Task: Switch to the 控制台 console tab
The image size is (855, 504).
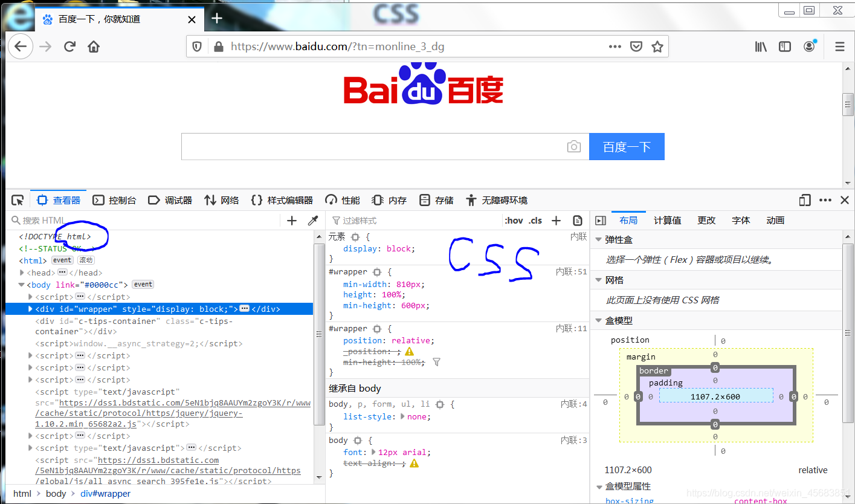Action: coord(115,200)
